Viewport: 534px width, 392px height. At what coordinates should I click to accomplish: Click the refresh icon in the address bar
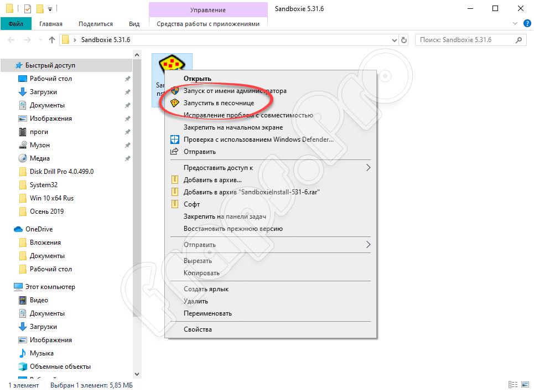(x=404, y=40)
